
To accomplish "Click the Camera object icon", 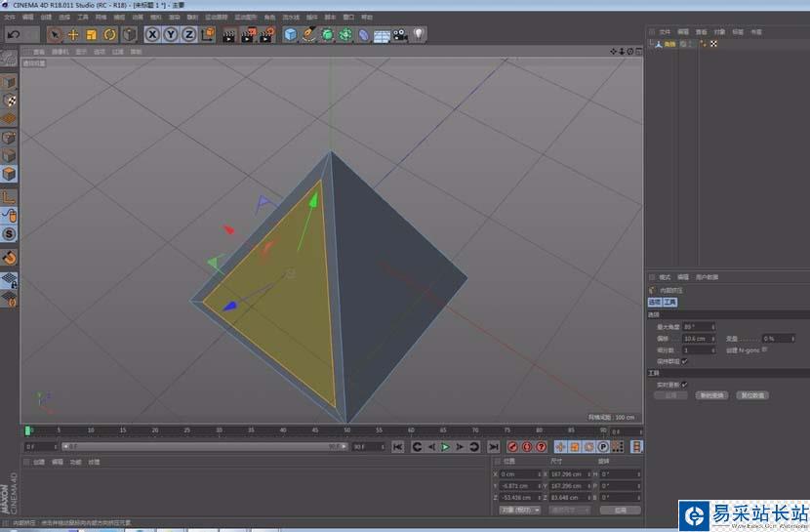I will (400, 34).
